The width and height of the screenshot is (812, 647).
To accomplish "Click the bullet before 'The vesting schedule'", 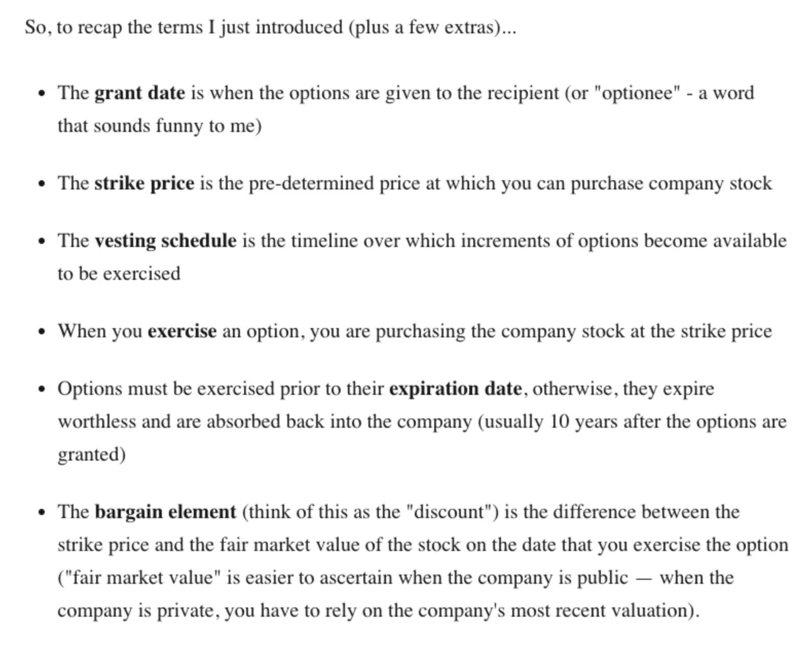I will coord(42,242).
